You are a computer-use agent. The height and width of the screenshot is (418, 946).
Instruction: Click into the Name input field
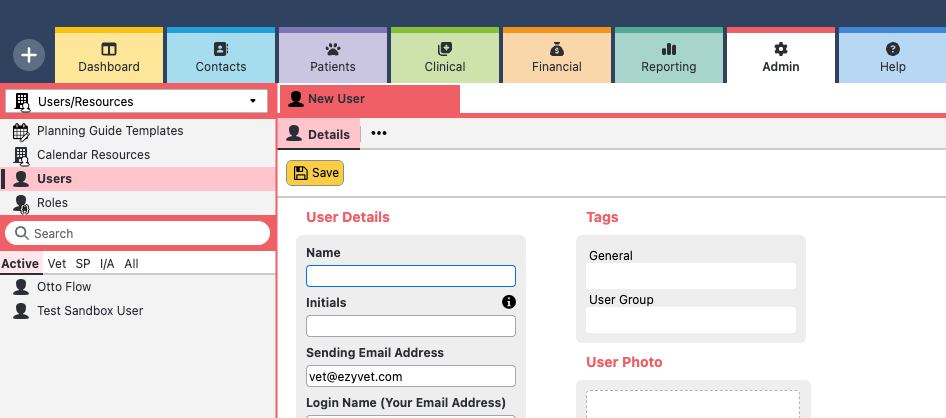pyautogui.click(x=411, y=276)
